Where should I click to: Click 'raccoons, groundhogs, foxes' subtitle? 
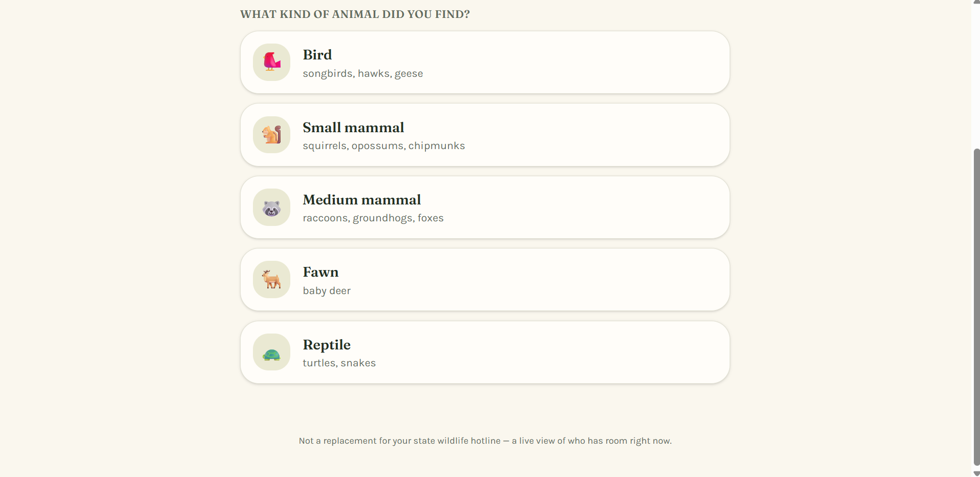pyautogui.click(x=373, y=218)
